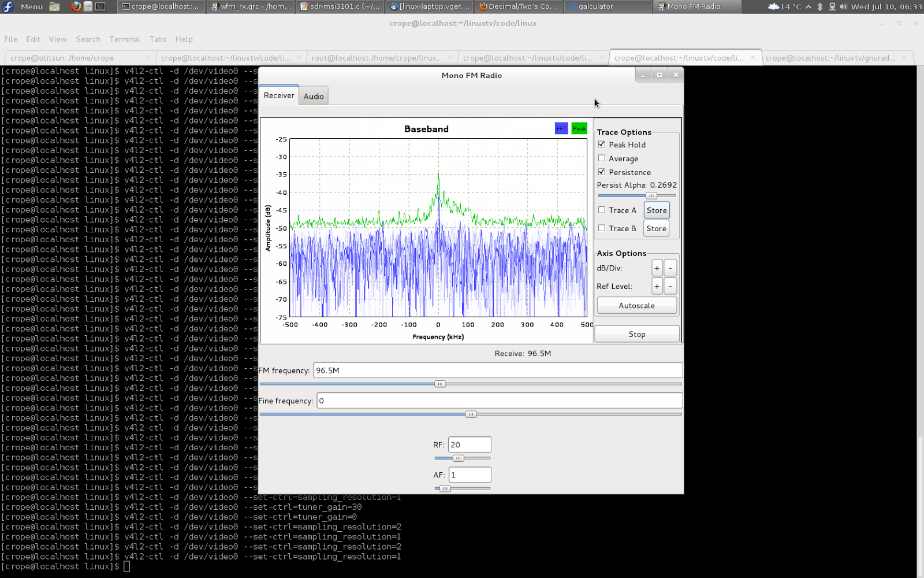Enable the Trace A checkbox
The height and width of the screenshot is (578, 924).
point(602,210)
